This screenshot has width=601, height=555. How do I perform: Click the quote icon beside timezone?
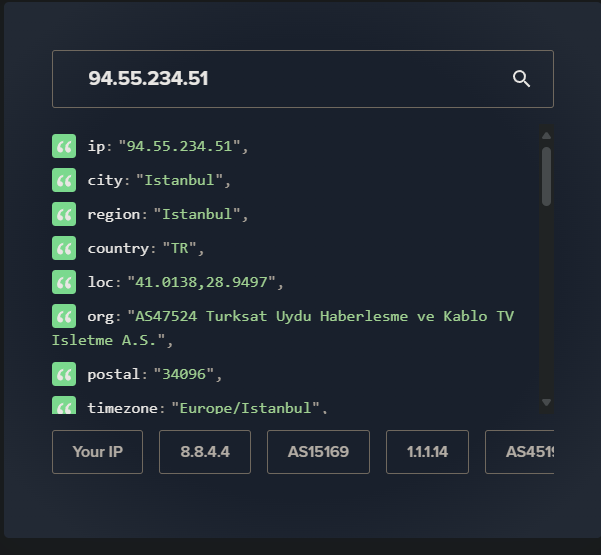pos(64,407)
